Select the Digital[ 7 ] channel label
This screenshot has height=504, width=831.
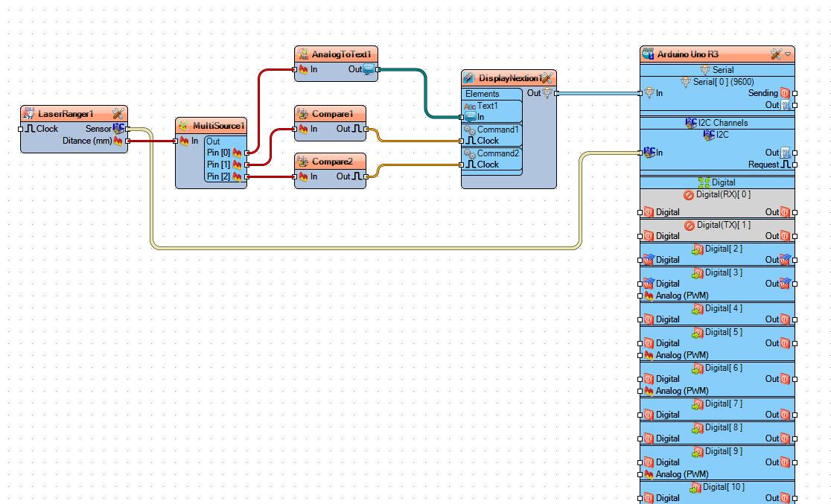click(724, 403)
